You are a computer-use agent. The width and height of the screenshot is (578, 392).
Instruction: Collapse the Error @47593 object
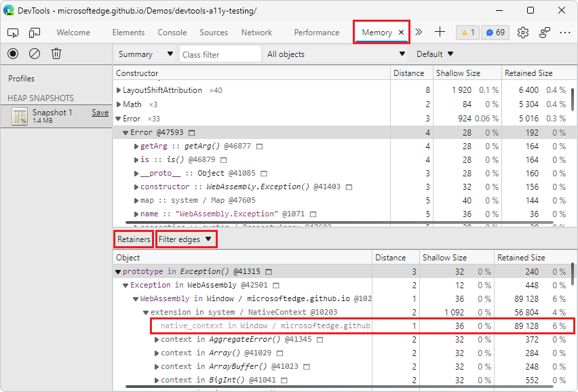point(126,133)
